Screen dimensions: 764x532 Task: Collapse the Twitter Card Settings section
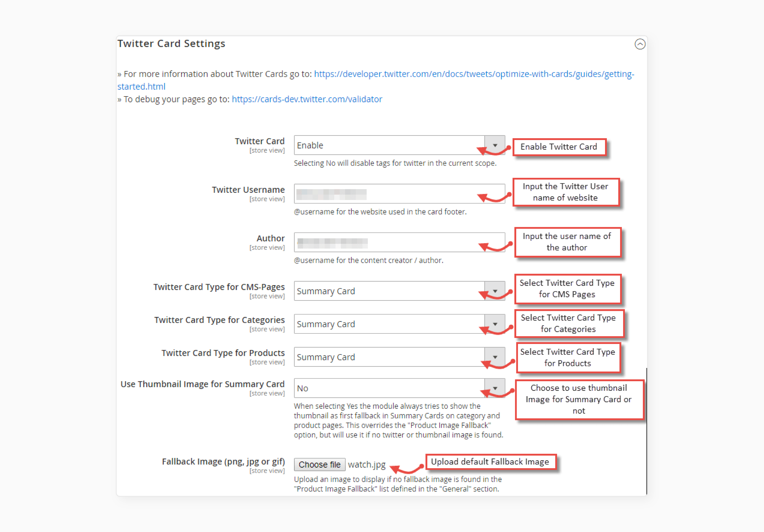640,44
